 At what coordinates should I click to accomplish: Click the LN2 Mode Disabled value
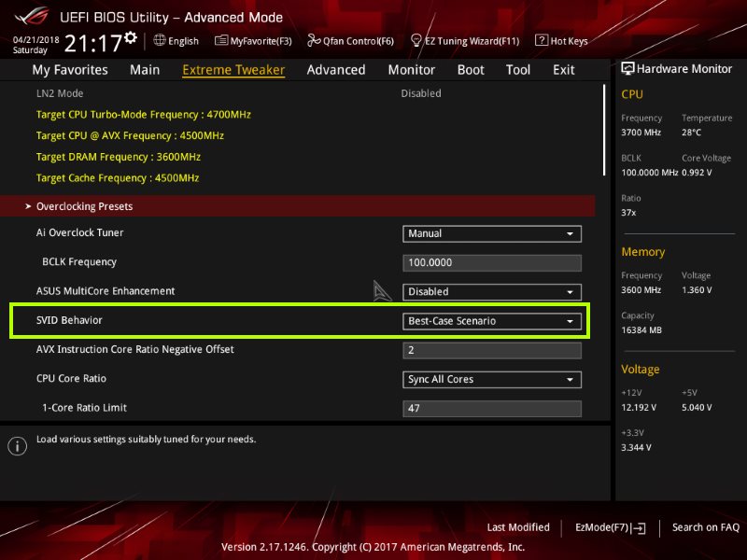421,93
